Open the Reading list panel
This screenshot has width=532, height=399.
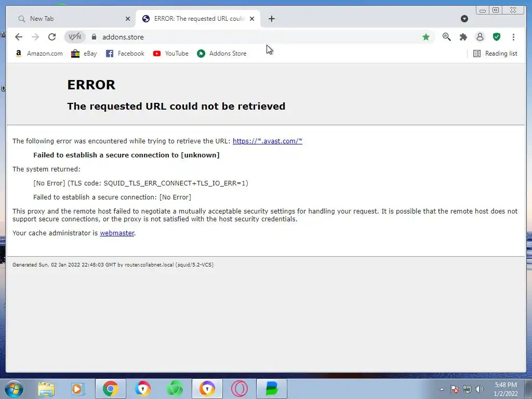495,54
